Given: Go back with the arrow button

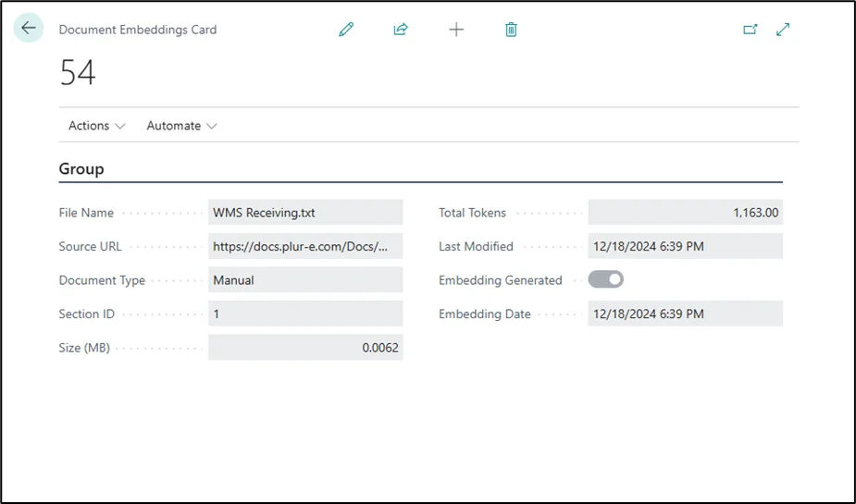Looking at the screenshot, I should tap(29, 28).
